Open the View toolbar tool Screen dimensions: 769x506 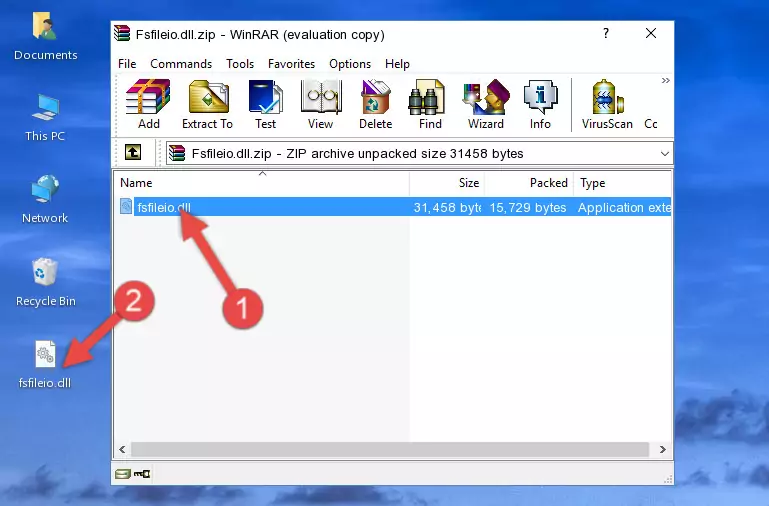[x=321, y=104]
